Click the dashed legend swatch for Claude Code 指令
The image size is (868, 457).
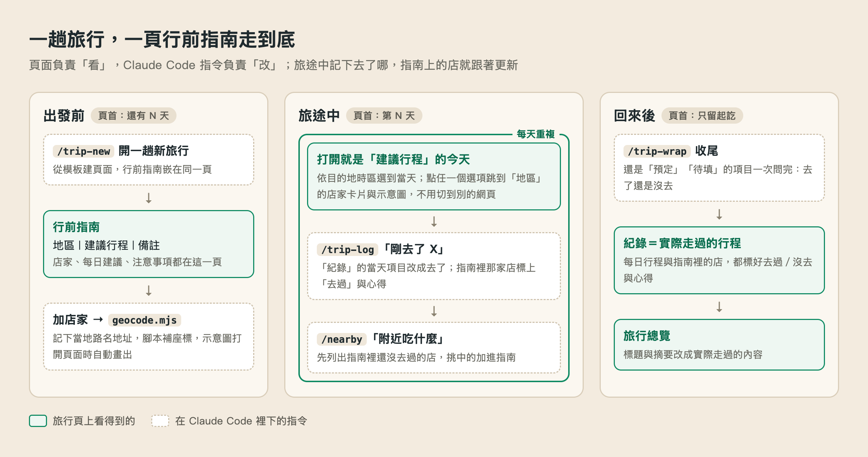(x=160, y=421)
